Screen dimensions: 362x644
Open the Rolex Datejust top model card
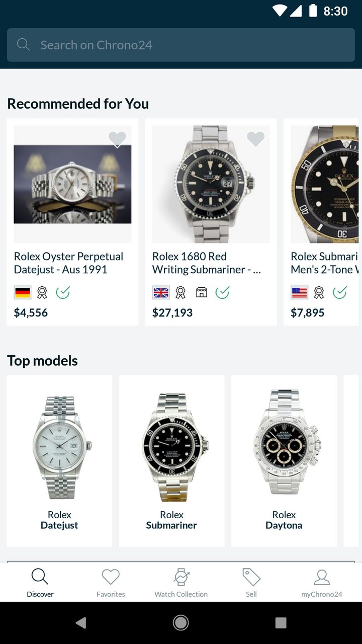(x=59, y=460)
